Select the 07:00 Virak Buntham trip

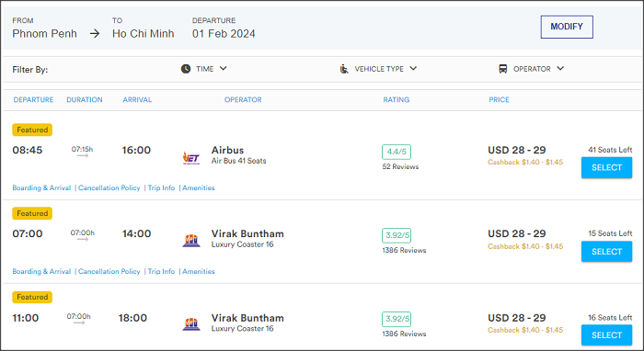[x=606, y=252]
